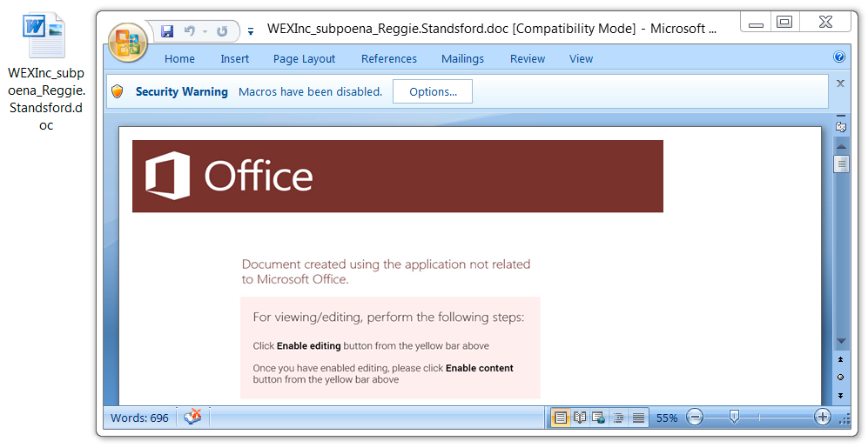Screen dimensions: 868x448
Task: Switch to Full Screen Reading view
Action: pyautogui.click(x=580, y=418)
